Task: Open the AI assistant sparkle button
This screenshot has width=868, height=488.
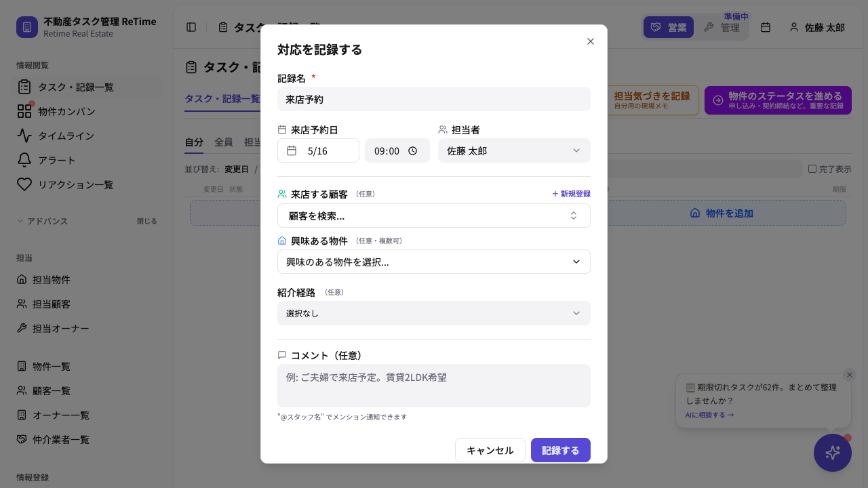Action: click(833, 453)
